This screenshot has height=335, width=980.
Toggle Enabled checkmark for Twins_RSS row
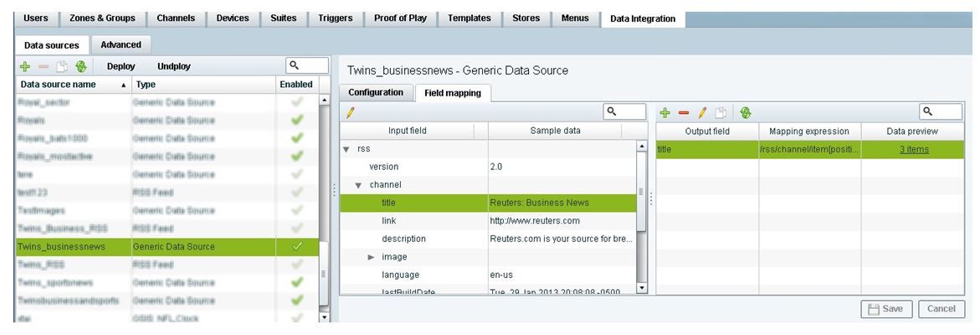(297, 265)
